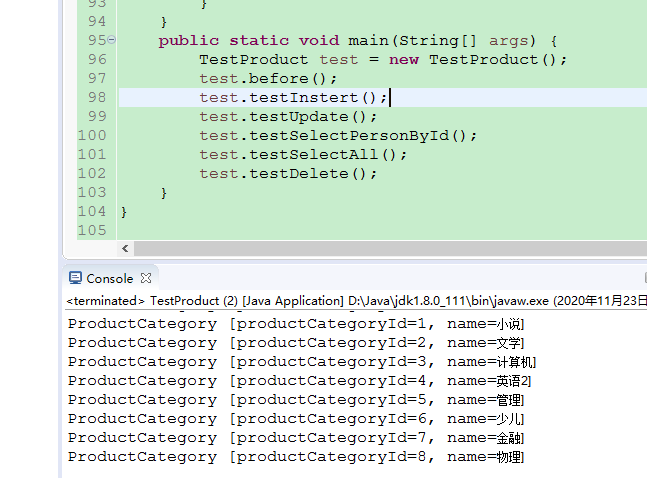Collapse the main method fold at line 95
Image resolution: width=647 pixels, height=478 pixels.
pyautogui.click(x=112, y=40)
